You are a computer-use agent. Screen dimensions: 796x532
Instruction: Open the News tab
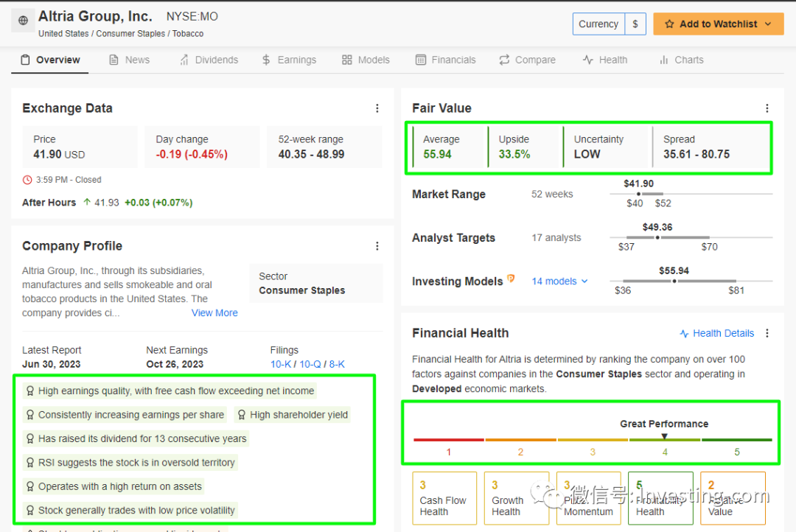[130, 60]
